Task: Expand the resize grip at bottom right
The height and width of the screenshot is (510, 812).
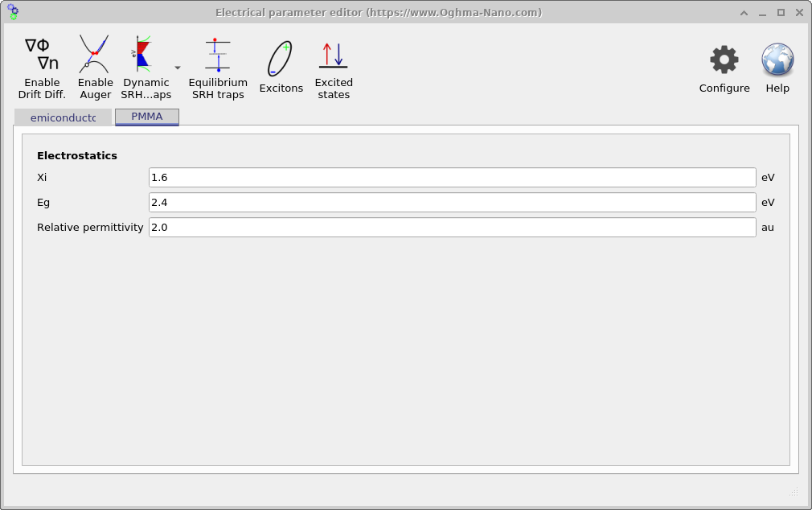Action: coord(794,491)
